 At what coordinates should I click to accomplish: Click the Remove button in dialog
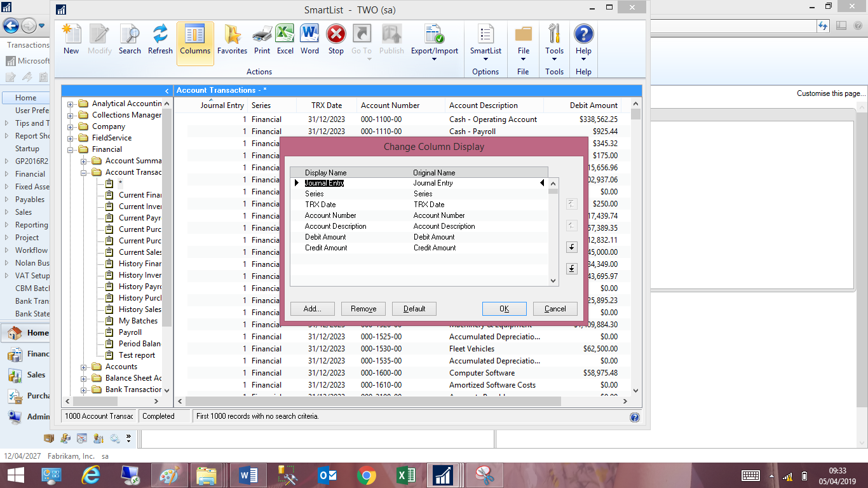(x=363, y=309)
